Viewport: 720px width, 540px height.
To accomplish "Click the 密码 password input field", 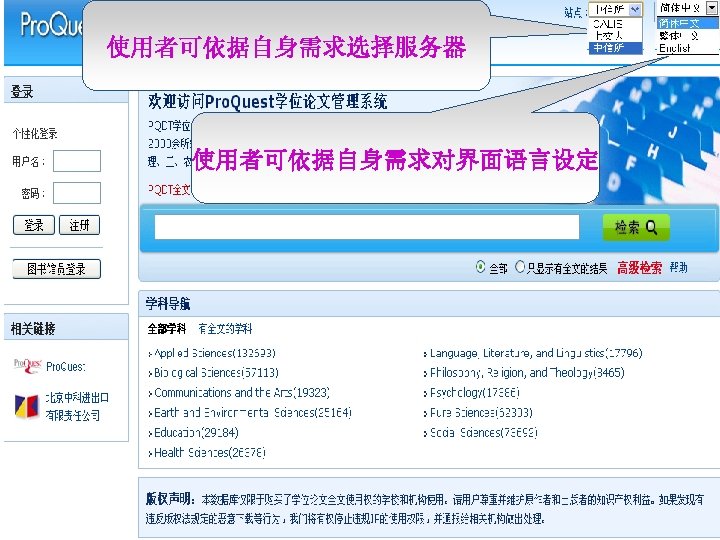I will coord(77,193).
